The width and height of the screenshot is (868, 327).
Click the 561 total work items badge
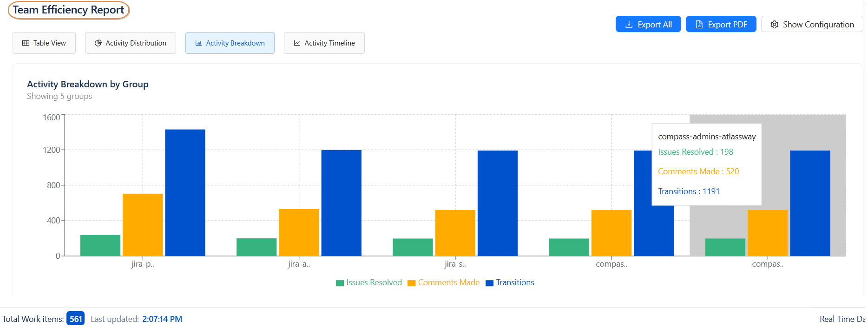coord(75,319)
